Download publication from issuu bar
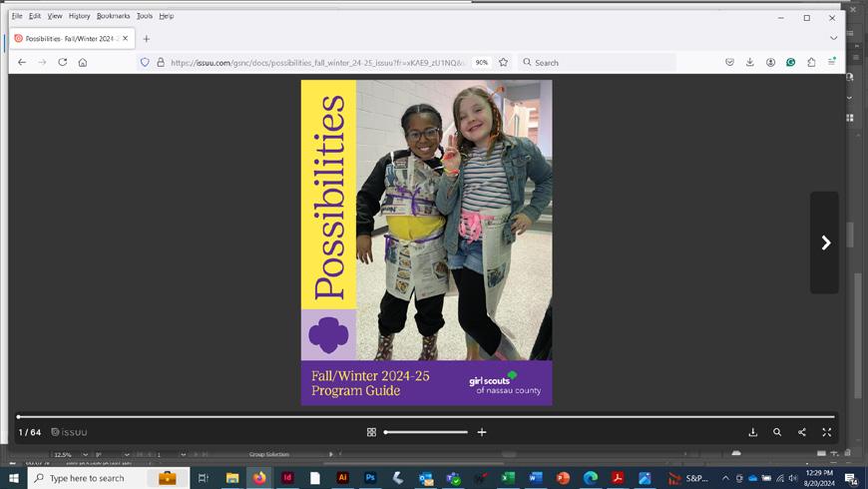This screenshot has height=489, width=868. [753, 432]
